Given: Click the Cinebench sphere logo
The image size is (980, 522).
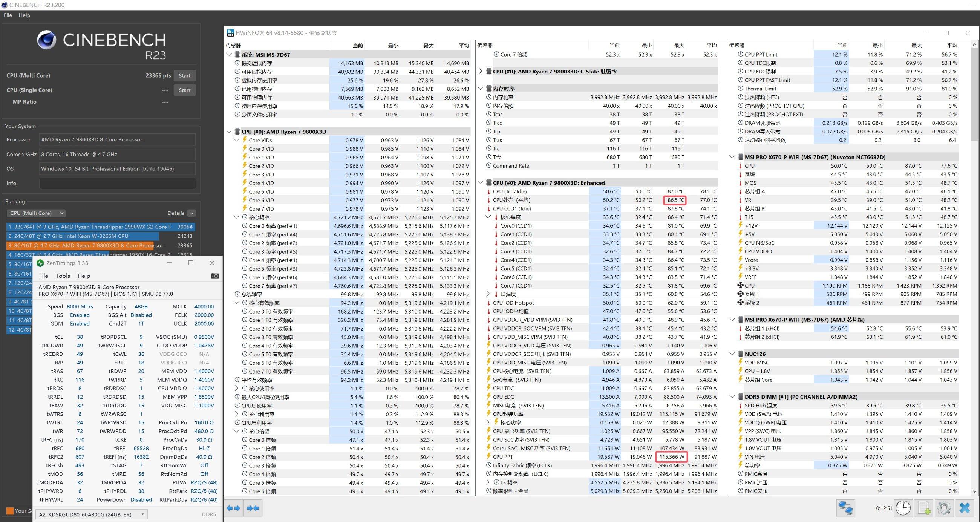Looking at the screenshot, I should (x=46, y=40).
